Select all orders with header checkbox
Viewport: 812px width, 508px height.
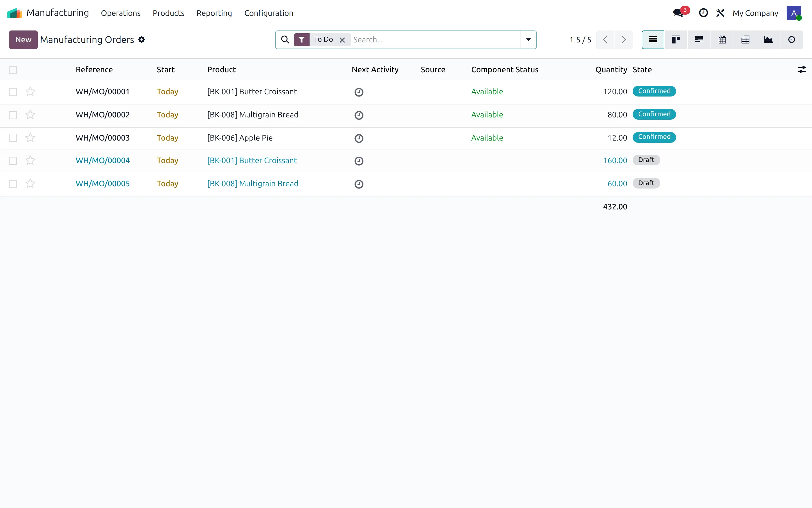13,70
